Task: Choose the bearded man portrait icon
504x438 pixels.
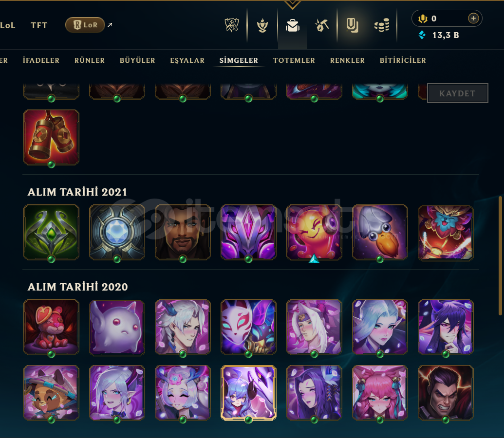Action: (183, 232)
